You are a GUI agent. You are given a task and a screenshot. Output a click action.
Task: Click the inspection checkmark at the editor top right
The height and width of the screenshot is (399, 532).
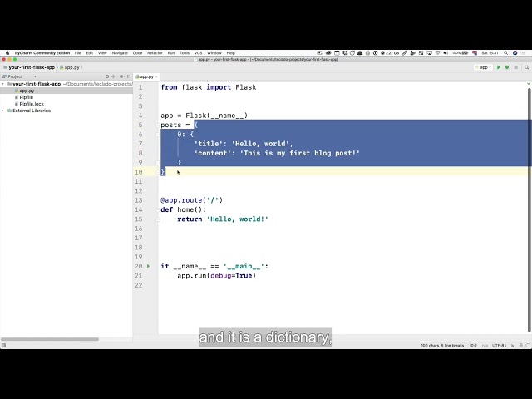tap(529, 83)
